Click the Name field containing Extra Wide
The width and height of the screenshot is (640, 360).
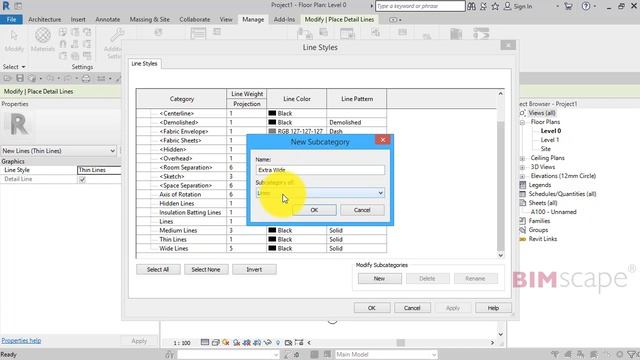(x=320, y=170)
